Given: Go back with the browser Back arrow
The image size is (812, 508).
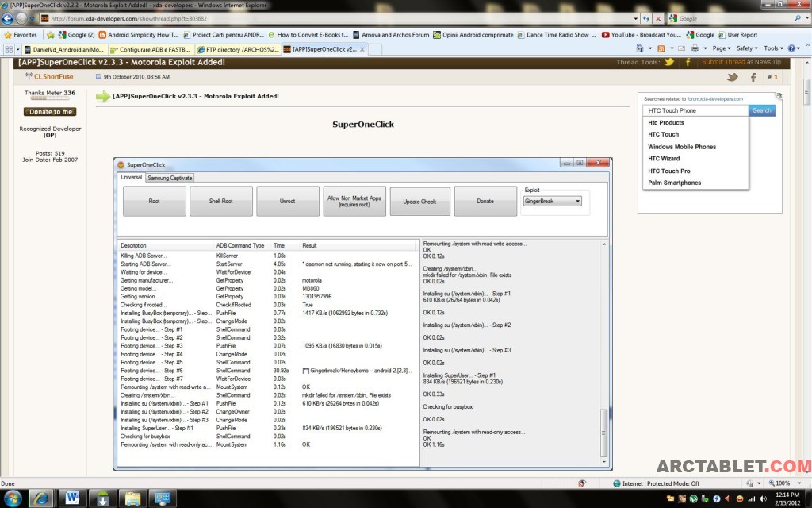Looking at the screenshot, I should point(7,19).
